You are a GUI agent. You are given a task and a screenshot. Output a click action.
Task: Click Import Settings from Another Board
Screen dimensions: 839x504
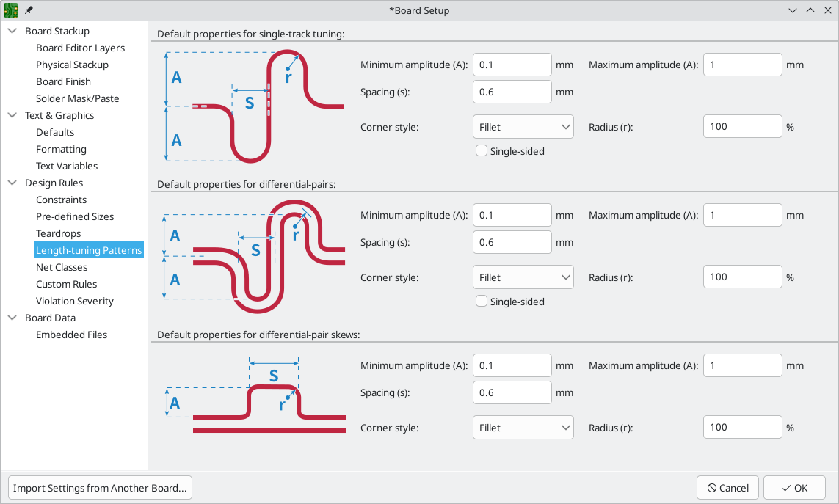tap(99, 487)
